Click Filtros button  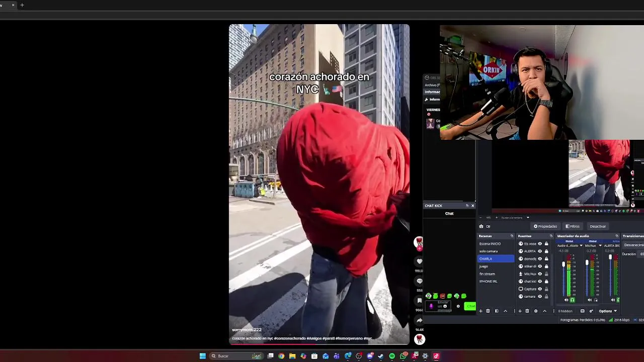coord(573,226)
